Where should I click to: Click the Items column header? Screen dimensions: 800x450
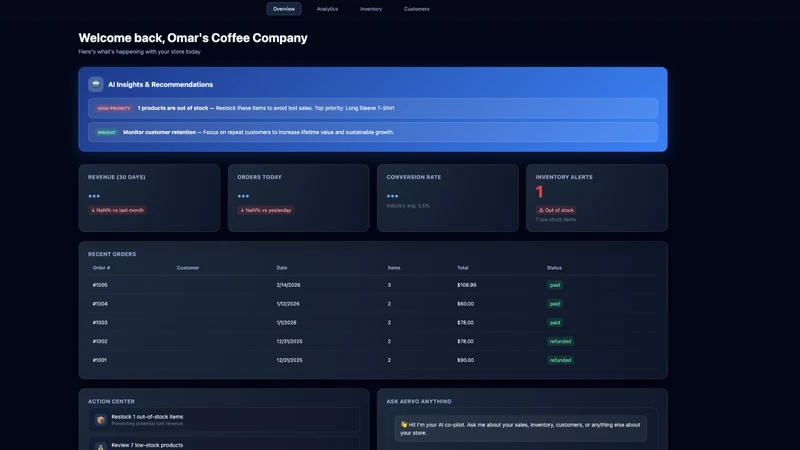coord(394,268)
